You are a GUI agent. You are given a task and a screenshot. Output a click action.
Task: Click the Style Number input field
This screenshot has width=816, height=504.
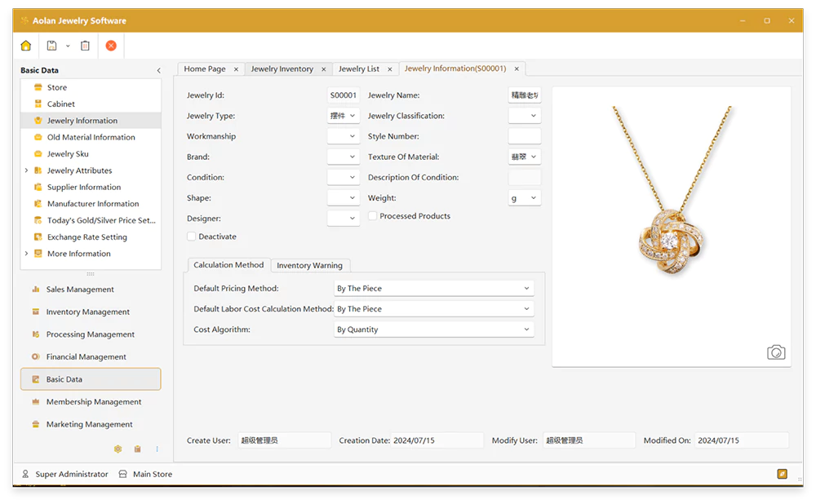[524, 136]
